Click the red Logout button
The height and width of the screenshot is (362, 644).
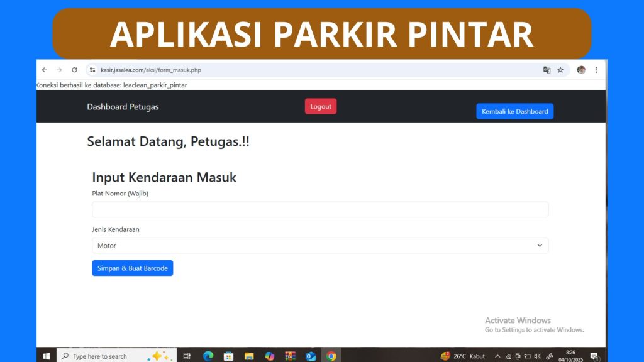[x=321, y=106]
